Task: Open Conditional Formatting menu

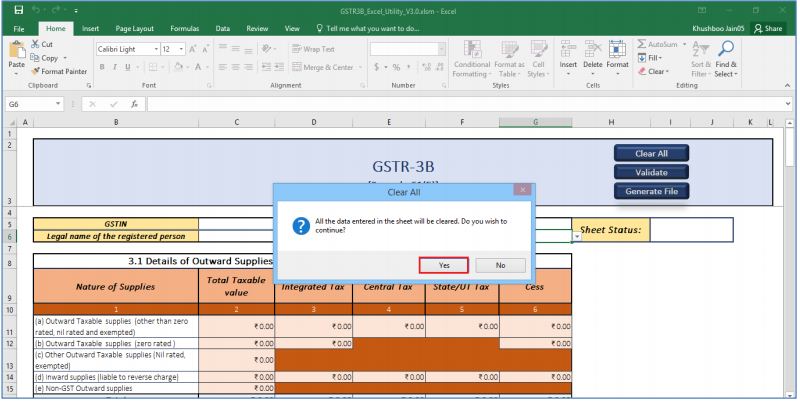Action: click(471, 59)
